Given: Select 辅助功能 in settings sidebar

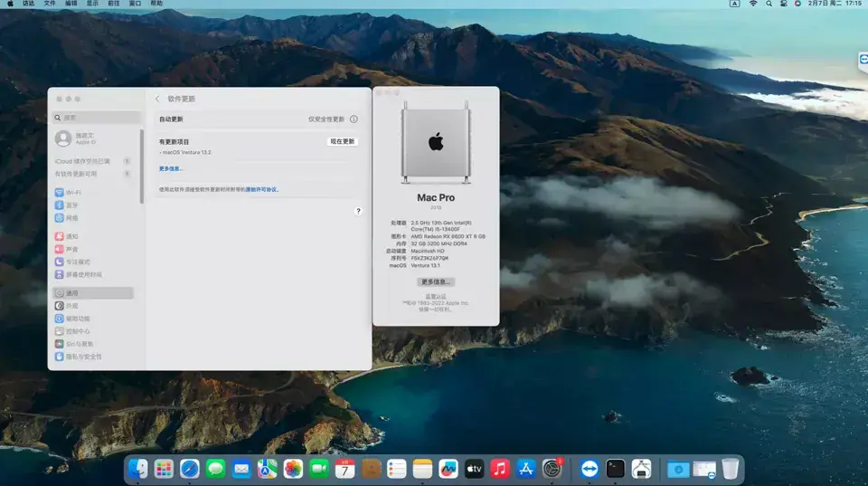Looking at the screenshot, I should click(93, 319).
